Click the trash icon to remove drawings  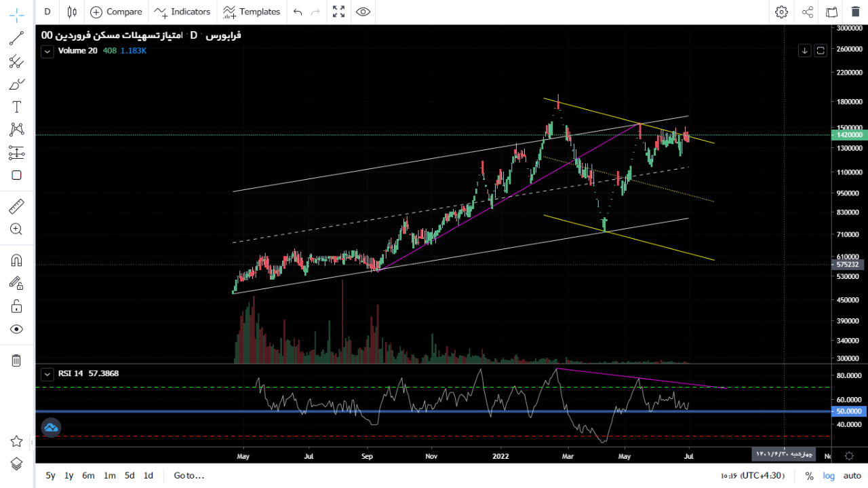click(16, 360)
